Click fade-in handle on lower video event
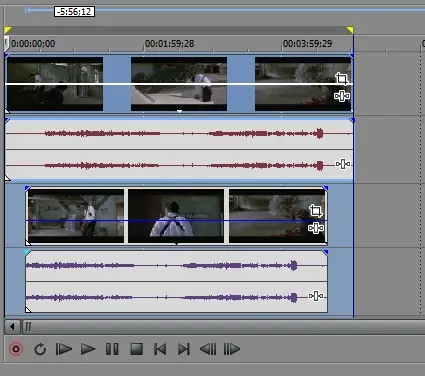 [x=28, y=189]
